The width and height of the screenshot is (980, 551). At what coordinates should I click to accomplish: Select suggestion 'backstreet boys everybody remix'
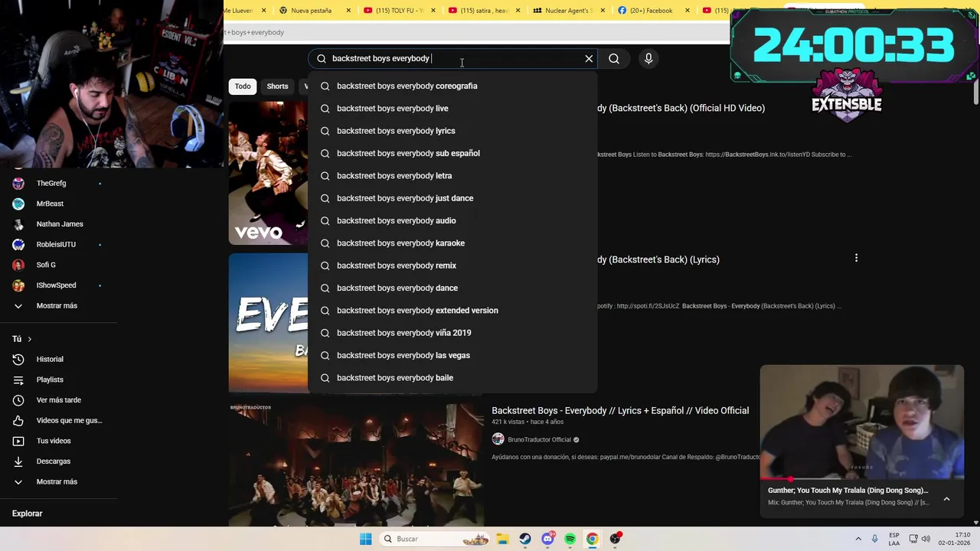point(452,266)
